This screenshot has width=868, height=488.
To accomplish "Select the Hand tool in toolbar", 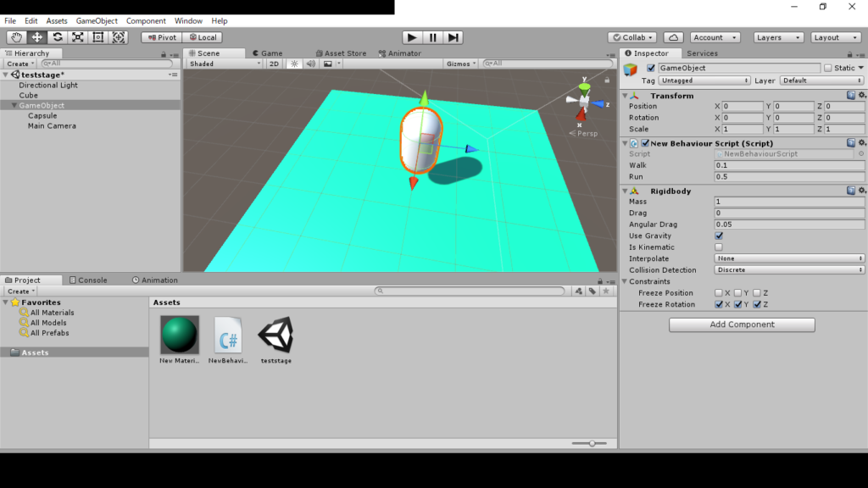I will click(x=17, y=37).
